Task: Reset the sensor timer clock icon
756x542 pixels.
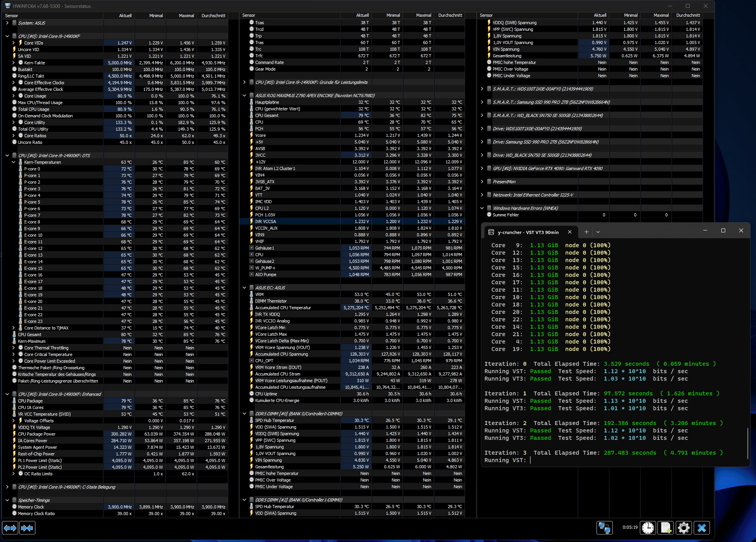Action: point(648,528)
